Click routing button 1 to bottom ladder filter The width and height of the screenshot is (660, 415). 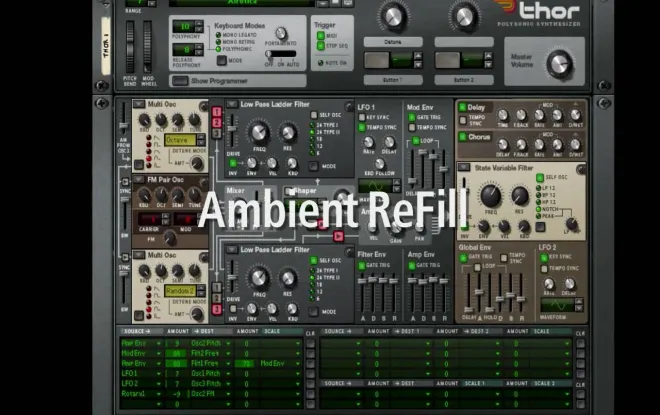point(216,287)
